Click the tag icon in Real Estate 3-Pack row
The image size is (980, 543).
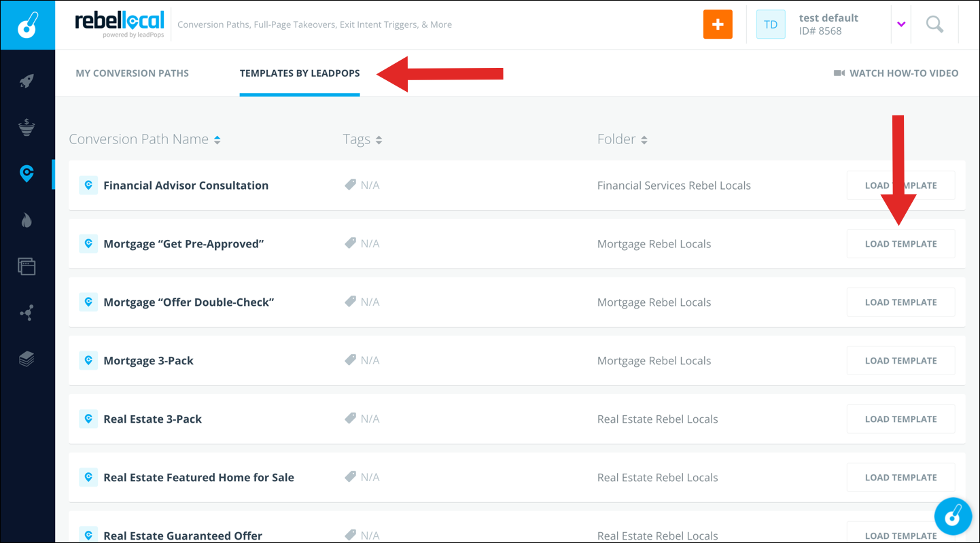pos(350,419)
